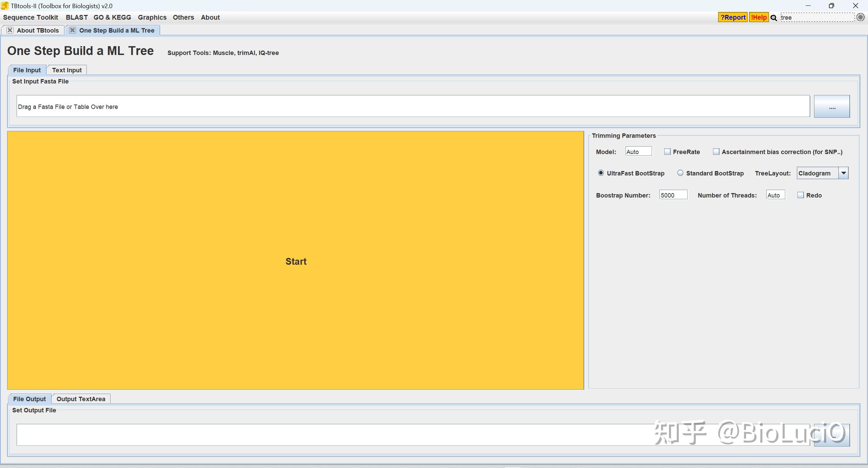Viewport: 868px width, 468px height.
Task: Click the round icon beside search box
Action: (x=860, y=17)
